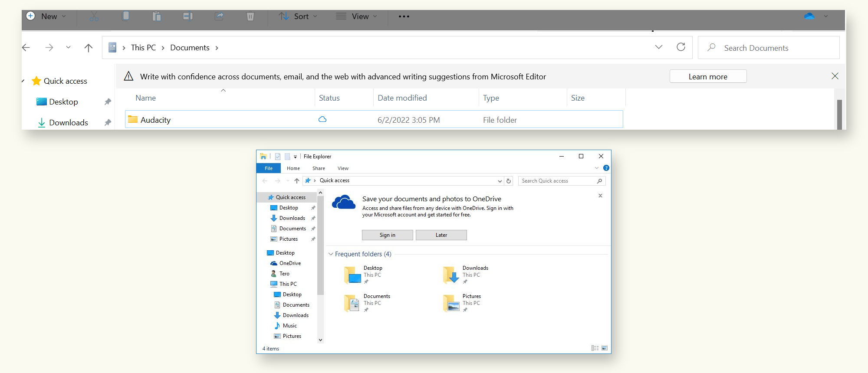Click the Delete trash icon in Documents window toolbar
The width and height of the screenshot is (868, 373).
pyautogui.click(x=250, y=16)
